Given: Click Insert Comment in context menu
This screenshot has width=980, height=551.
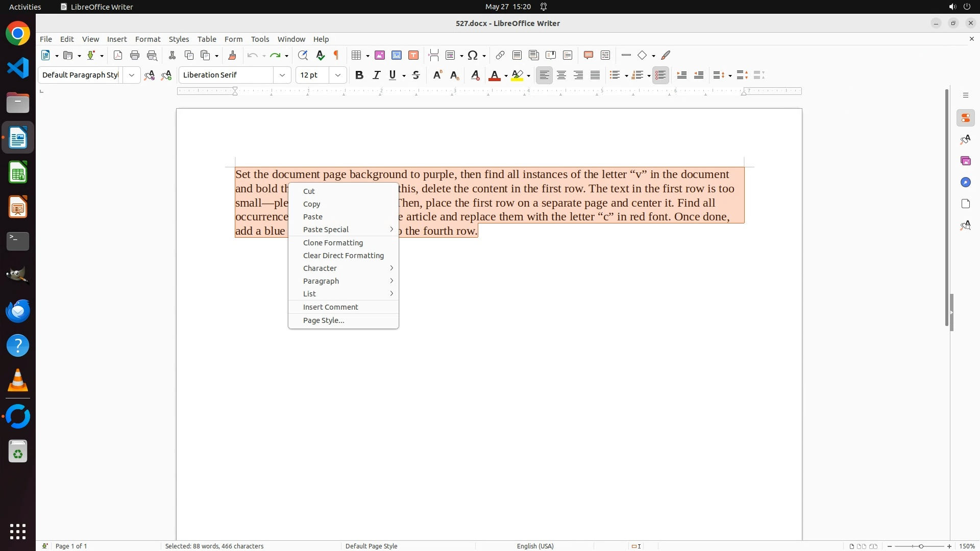Looking at the screenshot, I should pos(330,307).
